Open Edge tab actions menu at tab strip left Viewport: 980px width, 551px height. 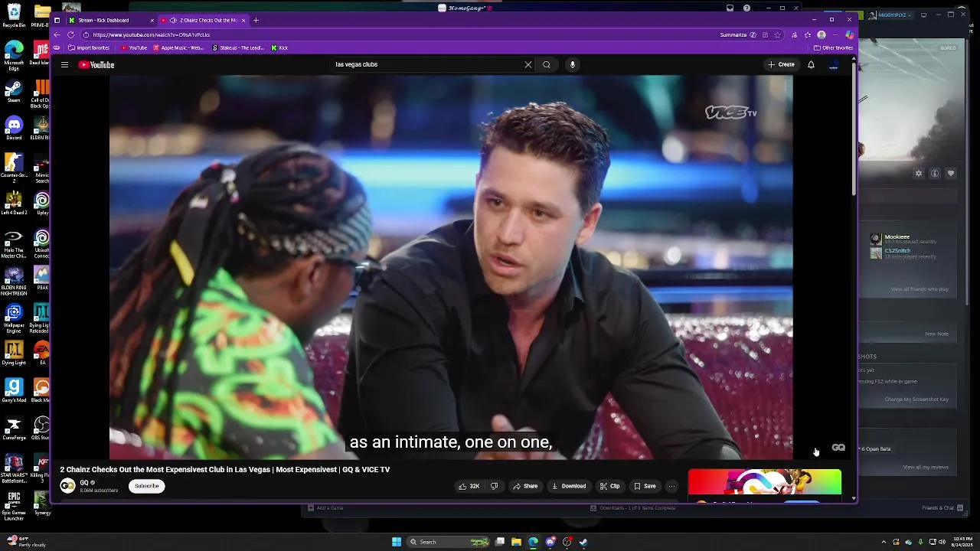click(x=57, y=20)
